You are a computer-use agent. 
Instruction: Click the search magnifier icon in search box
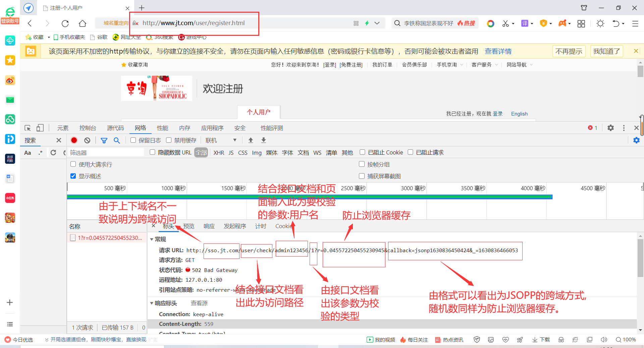click(397, 23)
